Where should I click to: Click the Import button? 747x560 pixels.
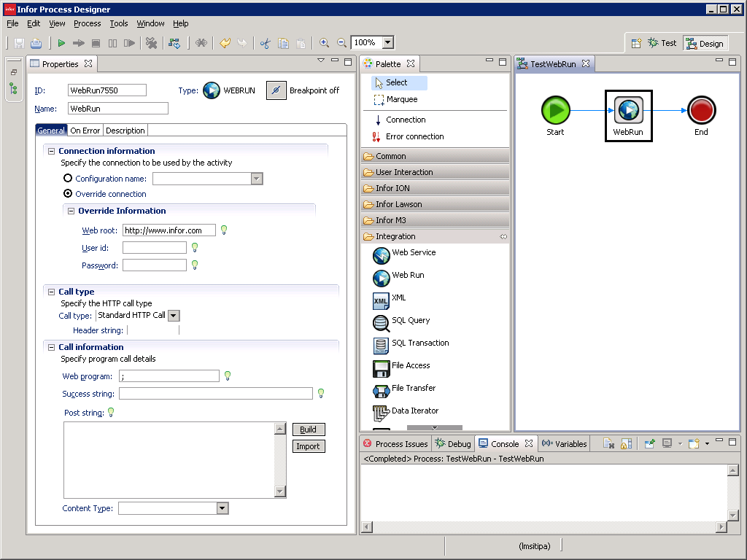(309, 446)
